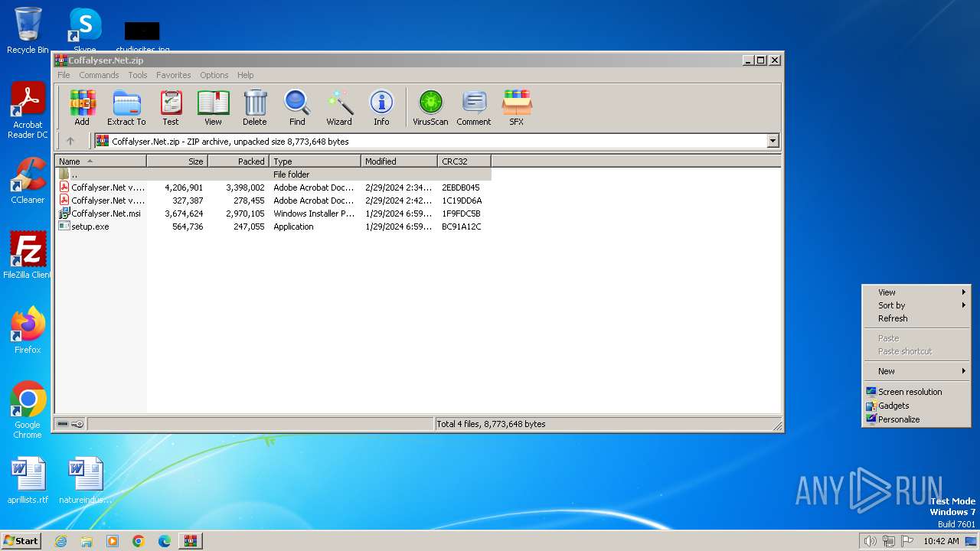
Task: Open Recycle Bin desktop icon
Action: (x=28, y=31)
